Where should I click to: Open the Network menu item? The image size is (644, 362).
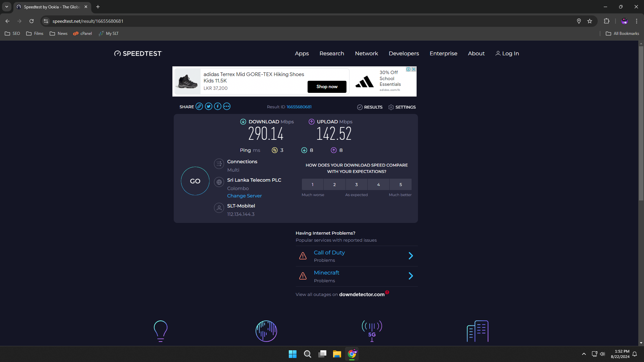pyautogui.click(x=366, y=54)
